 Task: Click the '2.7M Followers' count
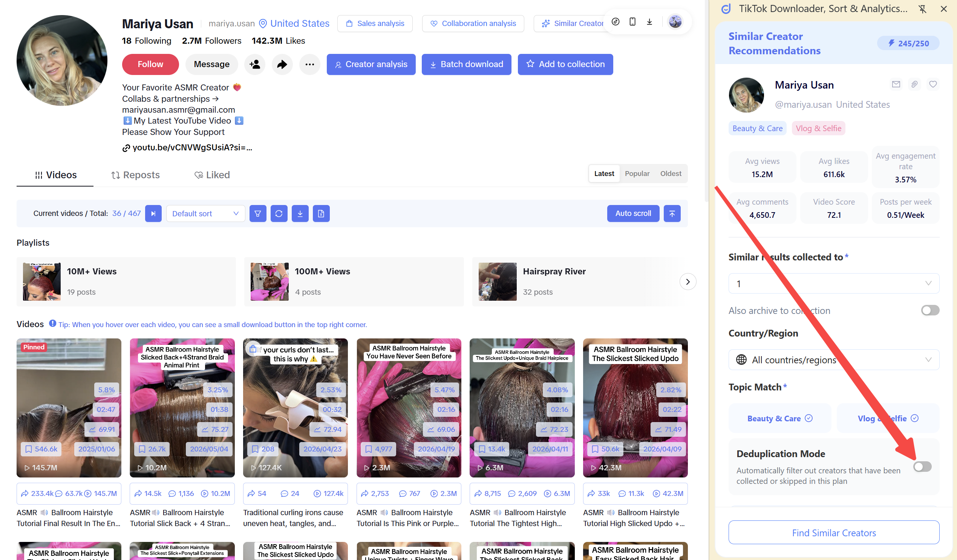tap(211, 41)
